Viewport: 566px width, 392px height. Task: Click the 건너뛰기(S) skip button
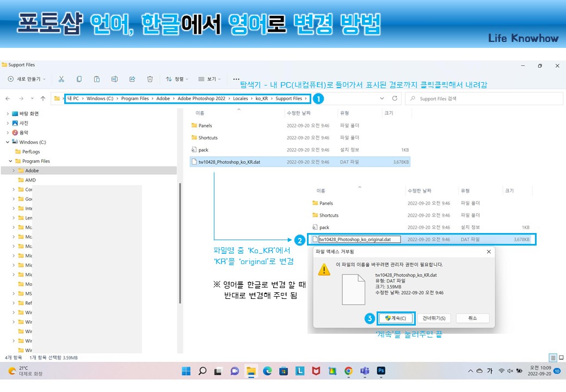coord(434,318)
